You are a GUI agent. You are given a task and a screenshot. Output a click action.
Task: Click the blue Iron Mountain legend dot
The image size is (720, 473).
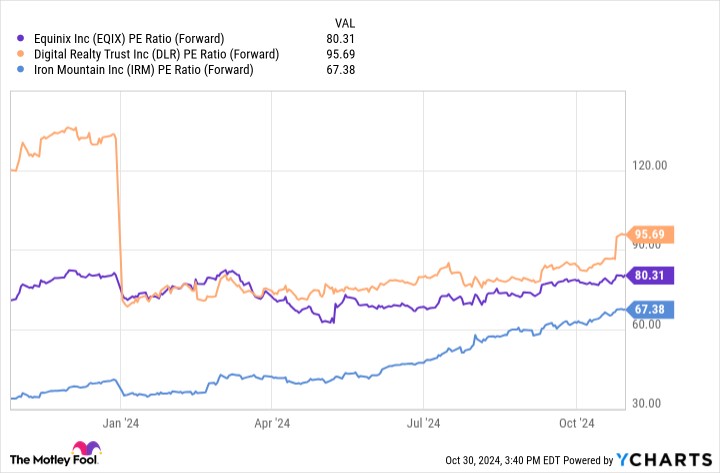[20, 70]
